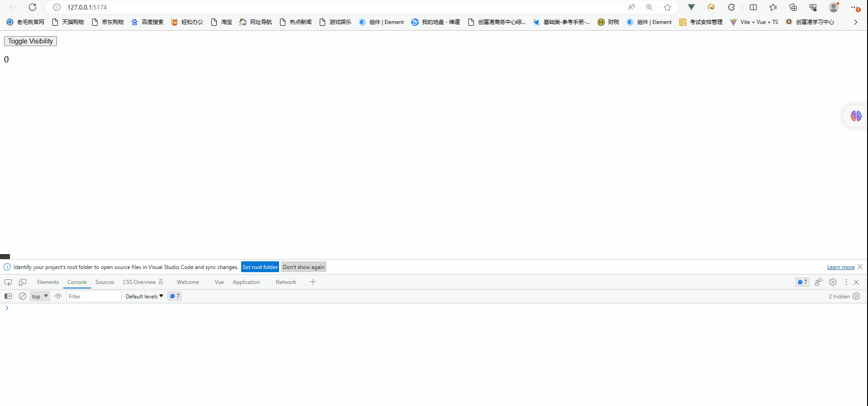The image size is (868, 406).
Task: Switch to the Sources tab
Action: [x=105, y=282]
